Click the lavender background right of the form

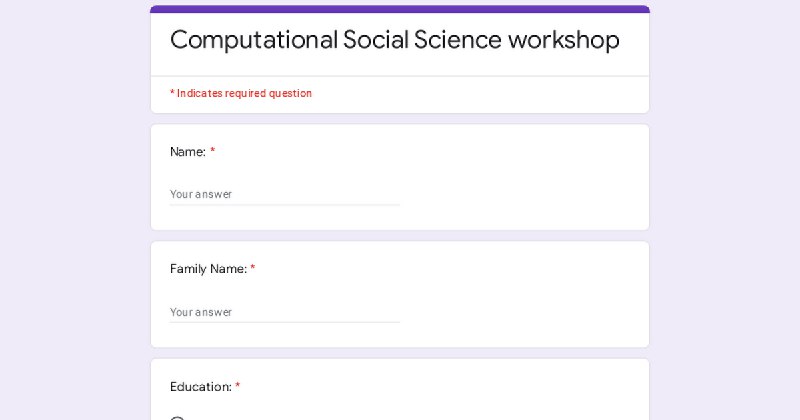click(x=724, y=210)
